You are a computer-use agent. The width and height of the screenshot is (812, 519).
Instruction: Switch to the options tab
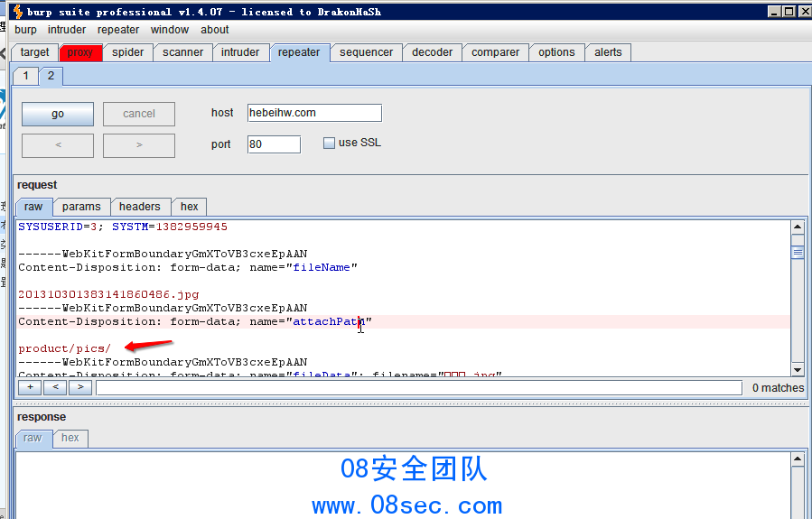point(556,52)
